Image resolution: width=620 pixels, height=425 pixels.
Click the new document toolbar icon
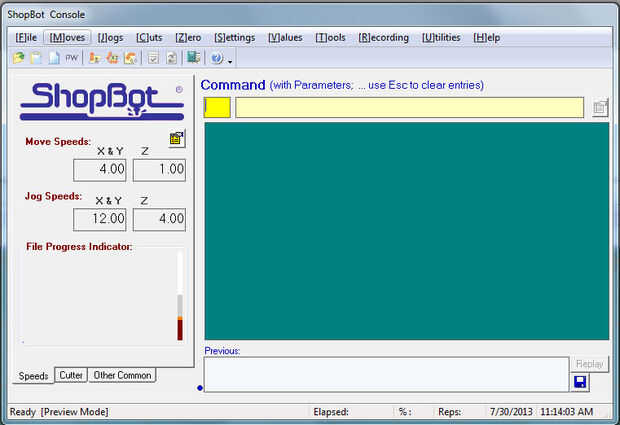(54, 58)
